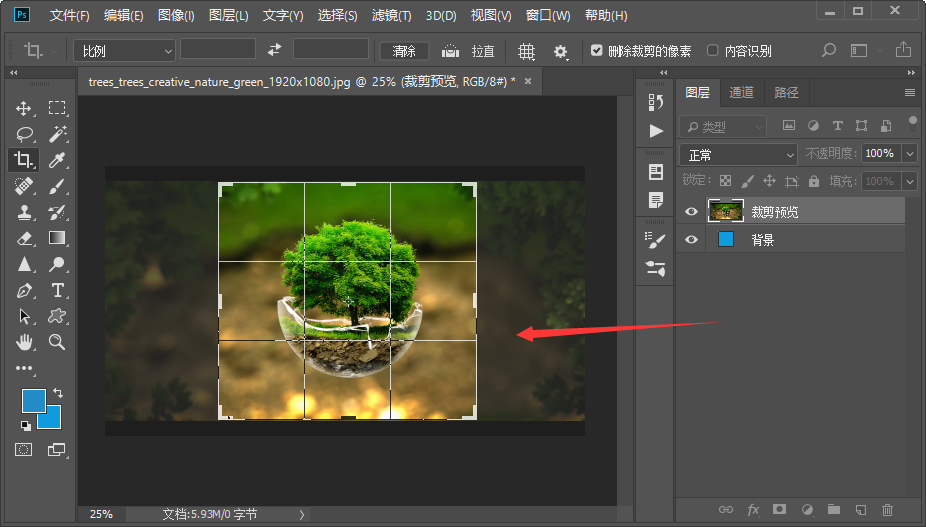Enable the 内容识别 checkbox
The image size is (926, 527).
pos(712,50)
